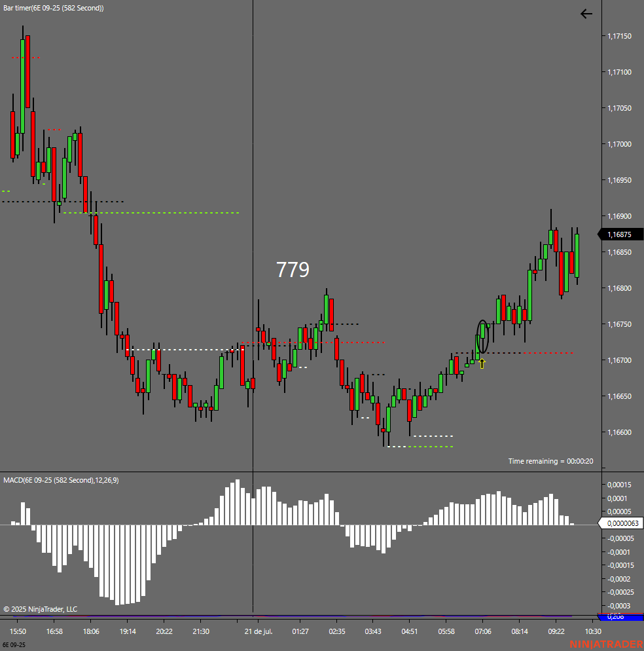The height and width of the screenshot is (651, 644).
Task: Click the 07:06 time axis label
Action: point(482,631)
